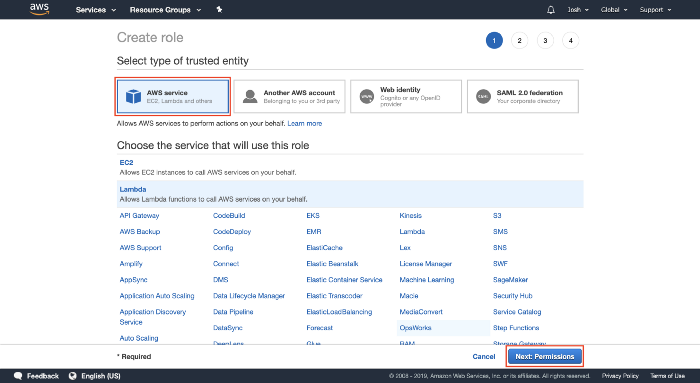
Task: Select ElastiCache service
Action: [x=325, y=248]
